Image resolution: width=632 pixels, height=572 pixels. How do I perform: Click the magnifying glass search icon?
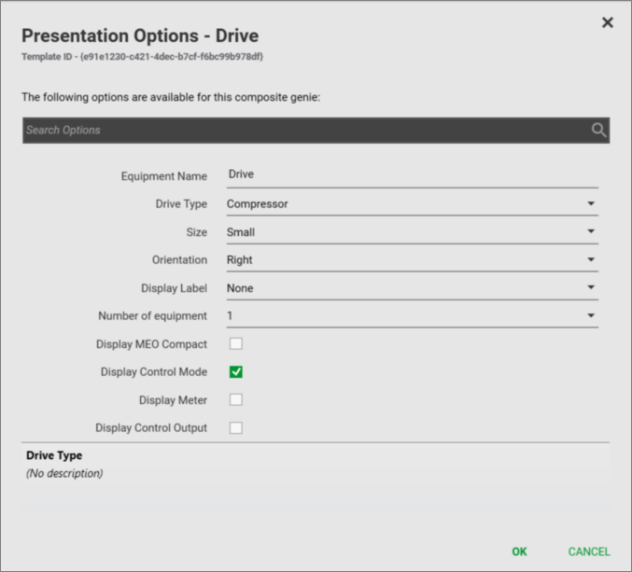598,130
